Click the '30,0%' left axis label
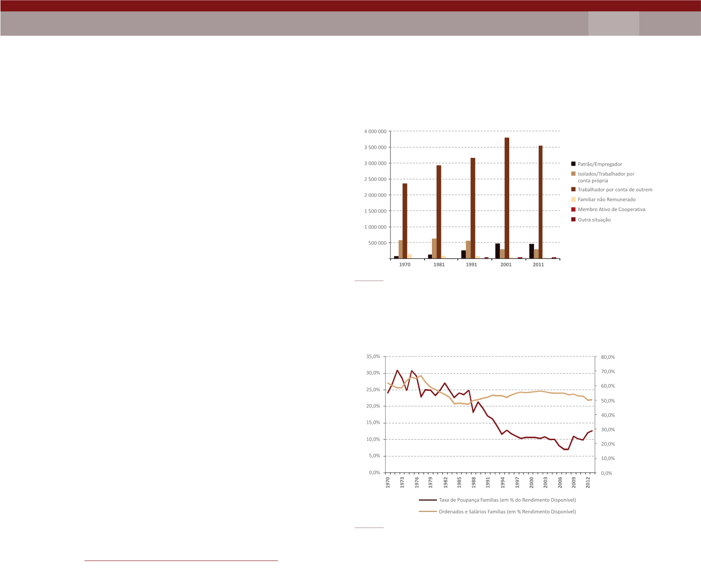 click(x=373, y=373)
